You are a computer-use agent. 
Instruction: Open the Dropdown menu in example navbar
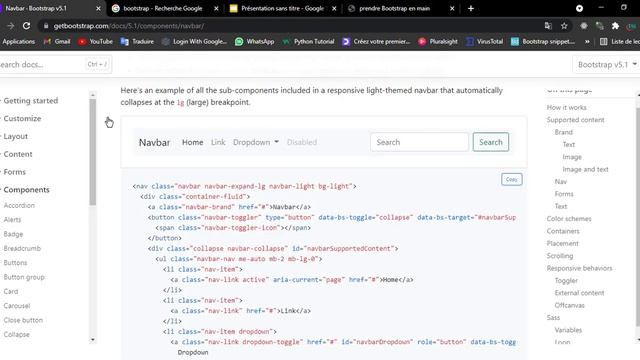click(x=256, y=142)
